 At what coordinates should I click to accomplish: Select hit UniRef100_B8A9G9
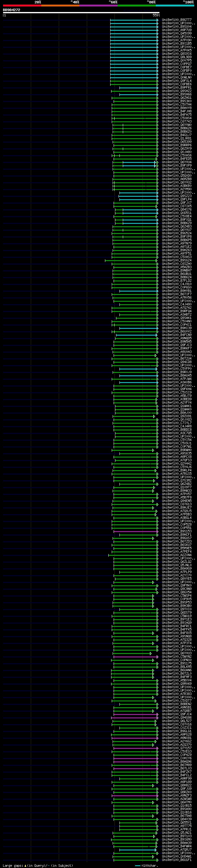(176, 569)
